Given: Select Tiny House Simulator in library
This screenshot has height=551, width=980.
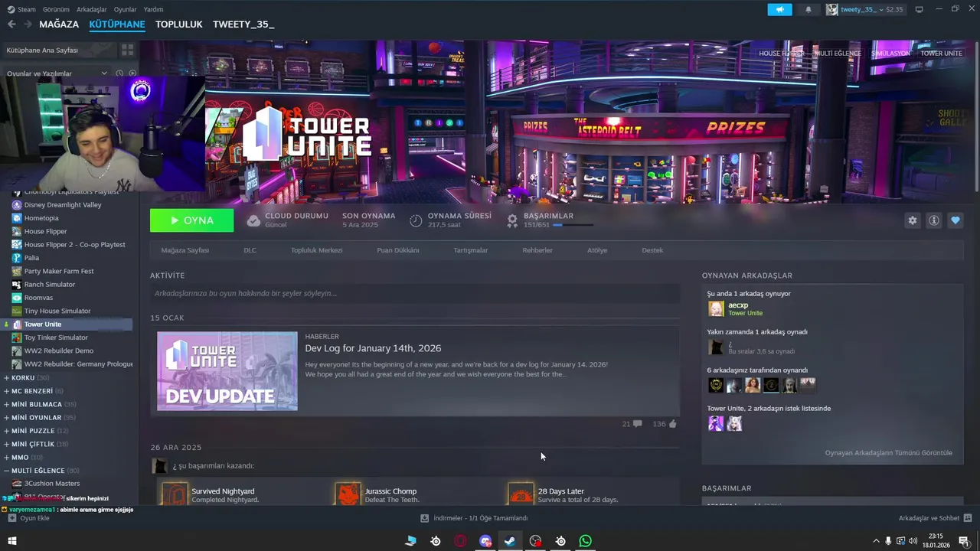Looking at the screenshot, I should tap(57, 311).
